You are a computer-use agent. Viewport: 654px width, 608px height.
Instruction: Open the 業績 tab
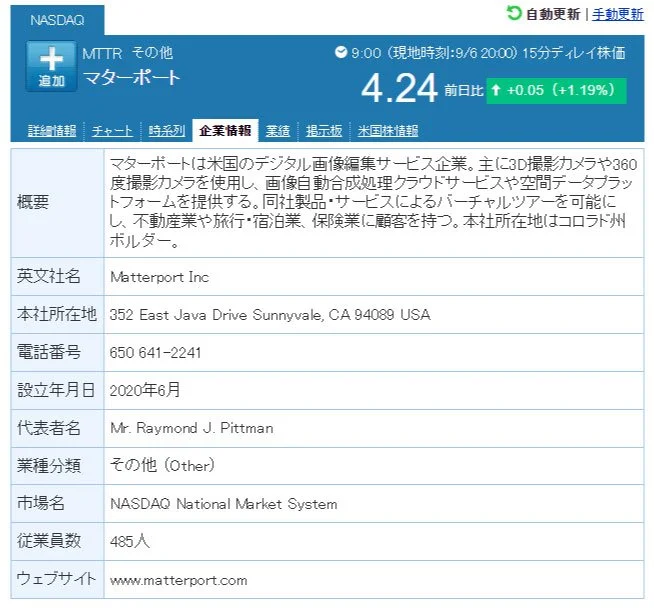(x=278, y=131)
